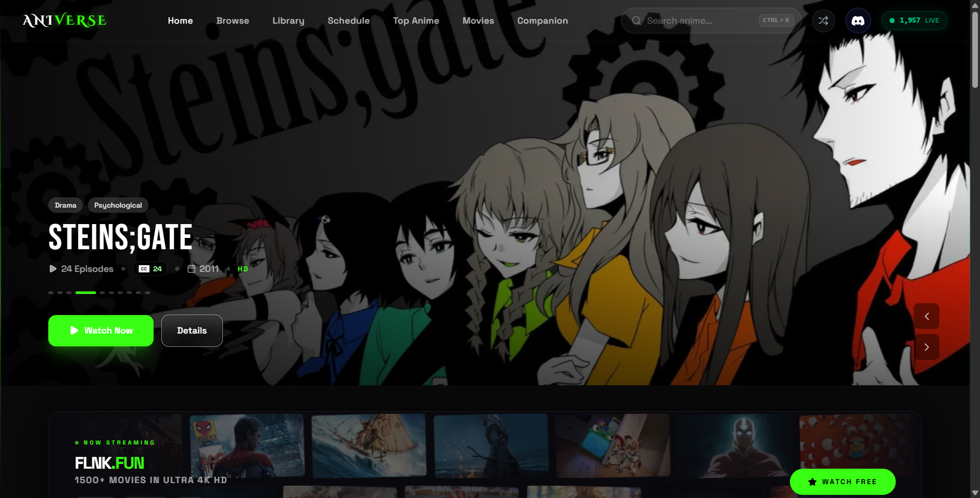View the Schedule page

tap(349, 21)
